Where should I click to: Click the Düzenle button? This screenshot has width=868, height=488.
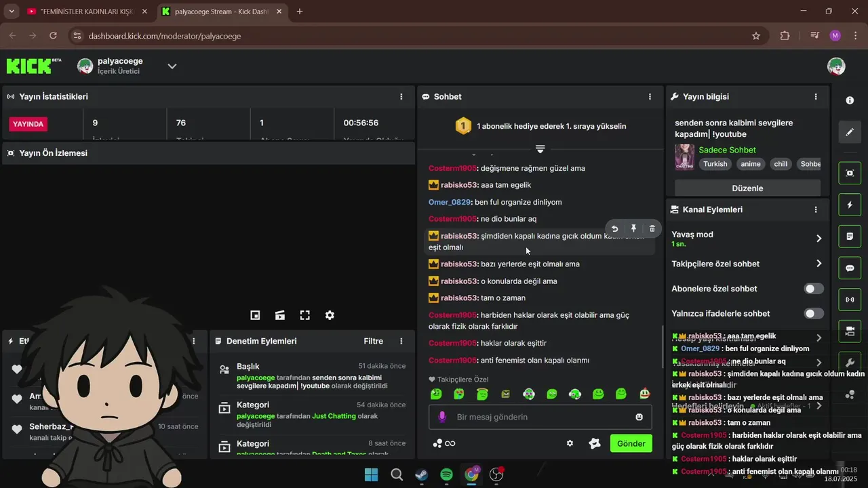click(747, 188)
